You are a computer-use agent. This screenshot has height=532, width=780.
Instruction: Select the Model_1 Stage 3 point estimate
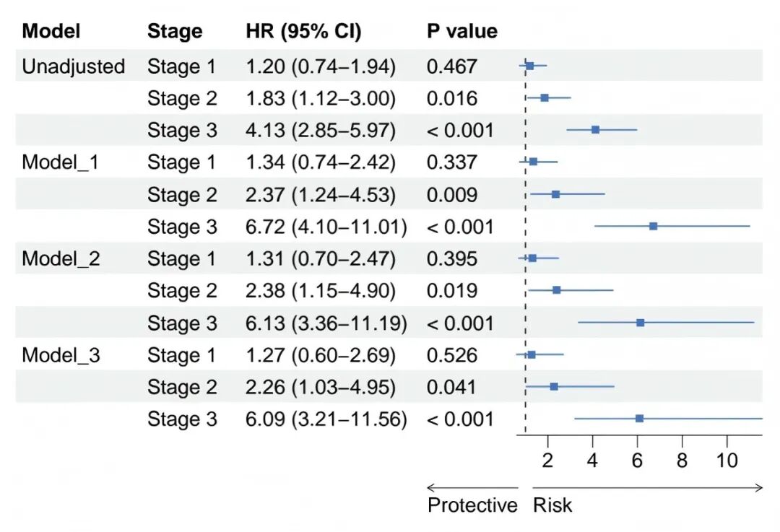point(653,226)
